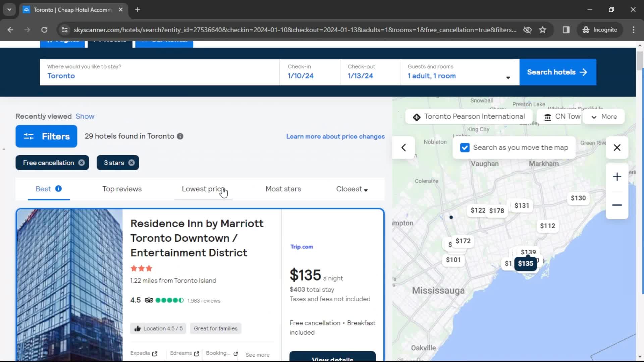The width and height of the screenshot is (644, 362).
Task: Open the Closest sort dropdown
Action: tap(352, 189)
